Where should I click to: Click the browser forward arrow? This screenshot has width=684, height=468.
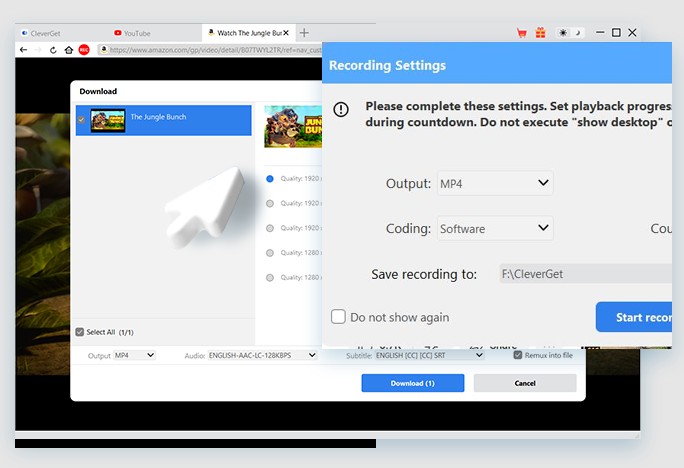click(x=38, y=50)
